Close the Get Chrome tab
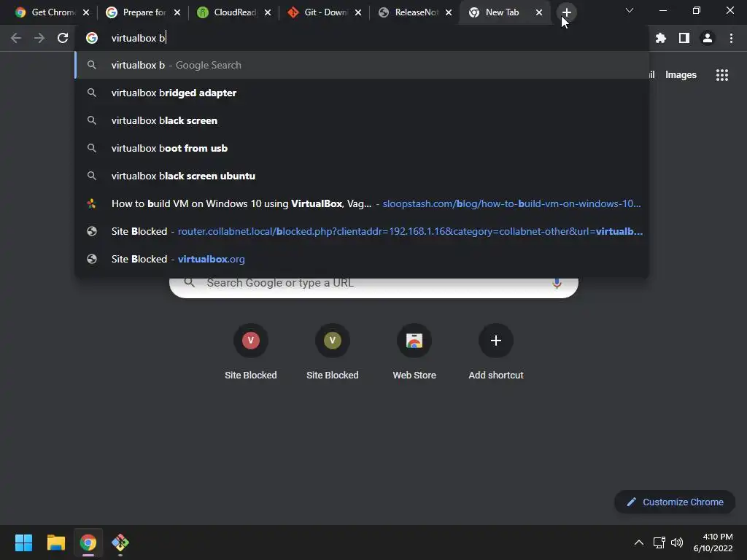This screenshot has height=560, width=747. point(86,12)
